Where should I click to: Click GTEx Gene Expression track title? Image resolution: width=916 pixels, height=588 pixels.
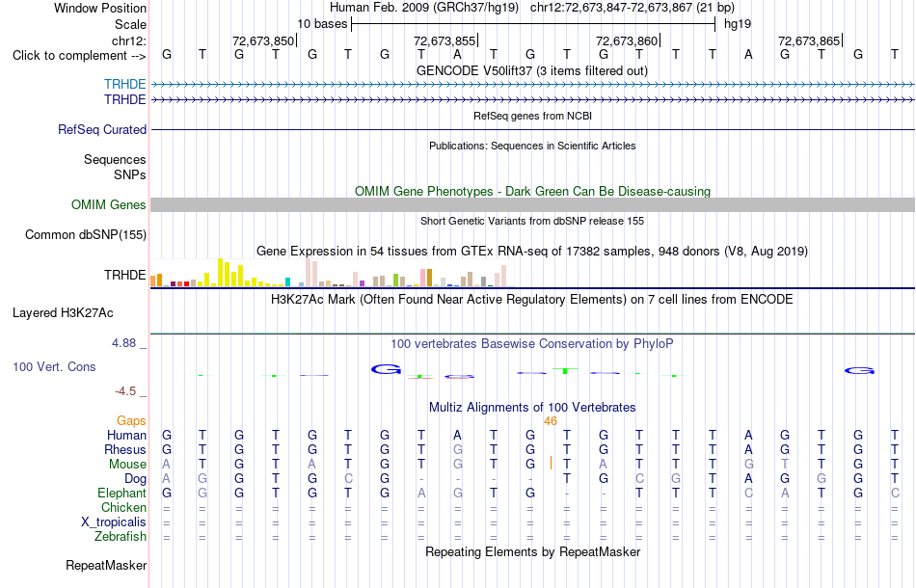tap(532, 251)
